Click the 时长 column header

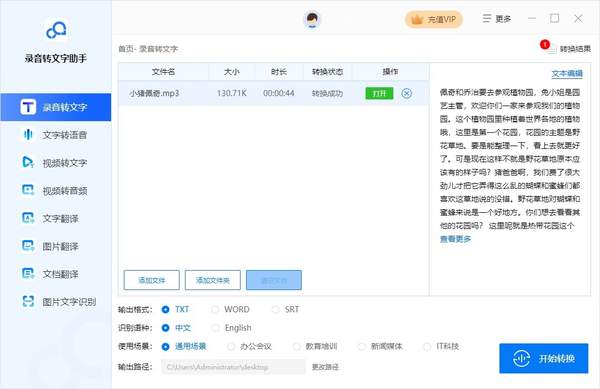[x=279, y=72]
